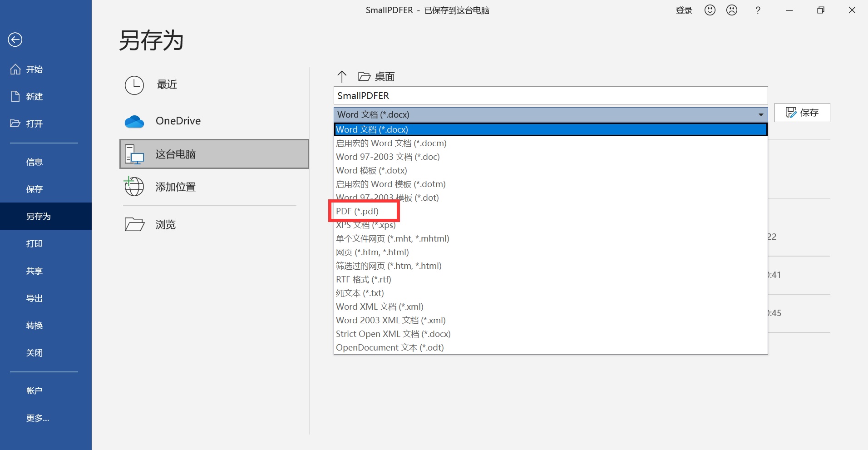
Task: Go to 导出 export menu item
Action: (x=35, y=298)
